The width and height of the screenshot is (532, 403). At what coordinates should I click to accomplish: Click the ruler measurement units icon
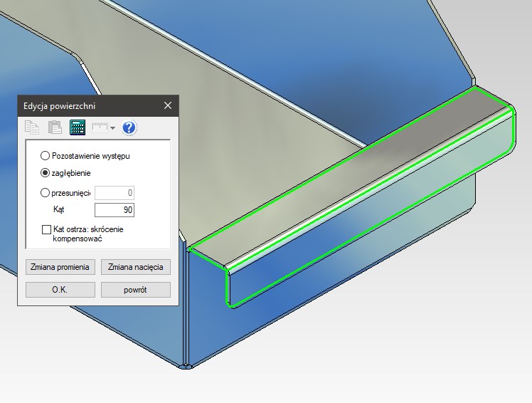pos(100,127)
